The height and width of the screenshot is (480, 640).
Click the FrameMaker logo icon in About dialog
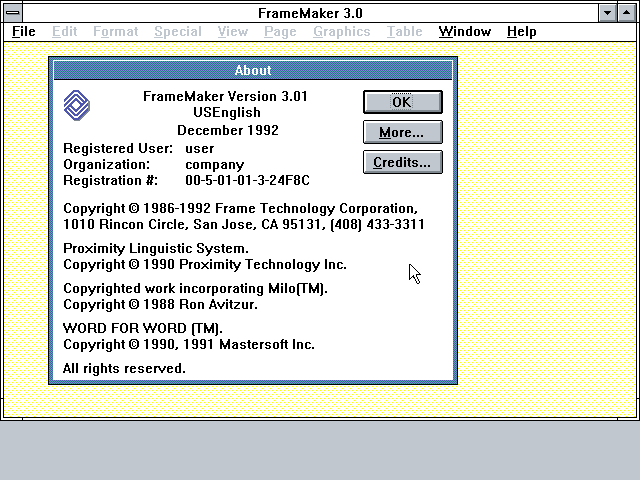pos(77,105)
